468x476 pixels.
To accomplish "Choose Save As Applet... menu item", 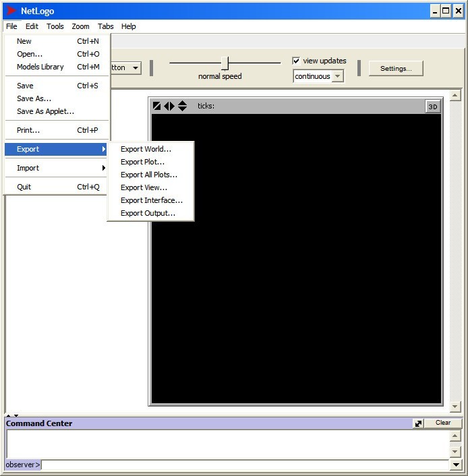I will pos(57,111).
